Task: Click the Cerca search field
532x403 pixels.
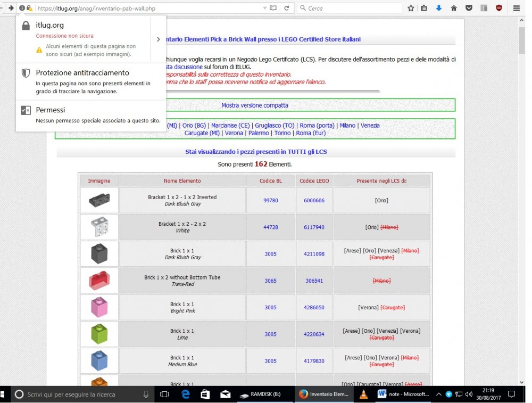Action: click(350, 8)
